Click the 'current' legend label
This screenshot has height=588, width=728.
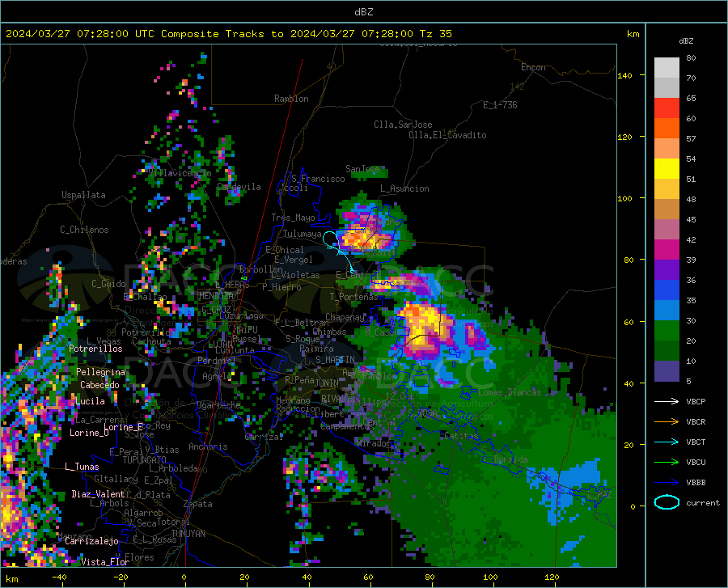tap(703, 502)
